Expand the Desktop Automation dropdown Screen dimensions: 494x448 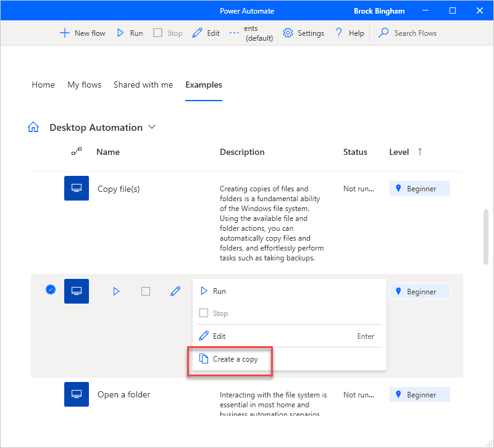[x=151, y=127]
